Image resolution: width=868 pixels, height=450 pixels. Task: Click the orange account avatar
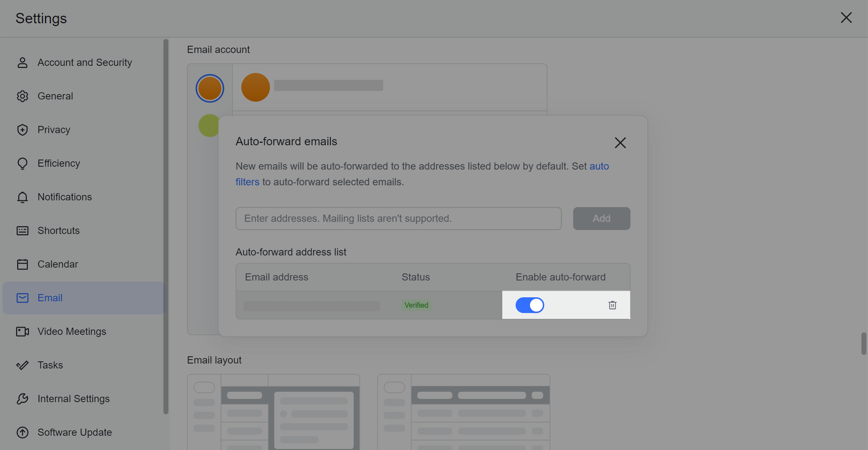pos(210,88)
